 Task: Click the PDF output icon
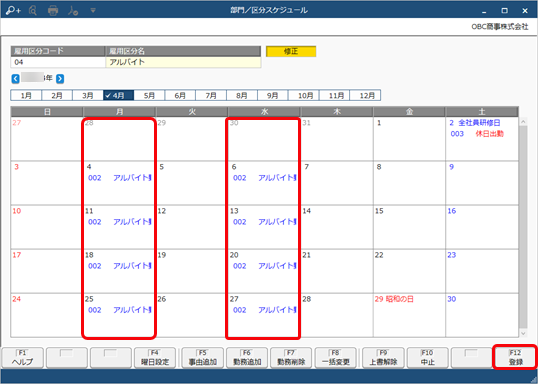pyautogui.click(x=73, y=11)
